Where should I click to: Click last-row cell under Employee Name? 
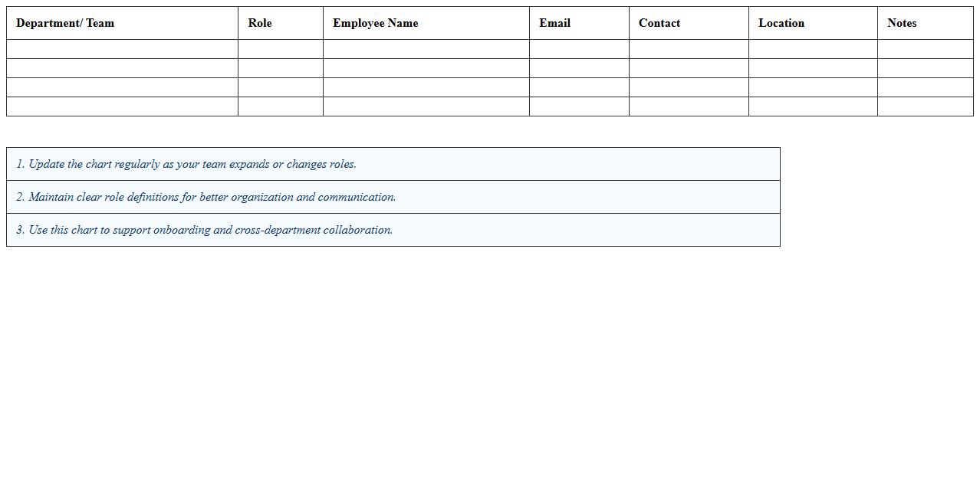tap(426, 106)
